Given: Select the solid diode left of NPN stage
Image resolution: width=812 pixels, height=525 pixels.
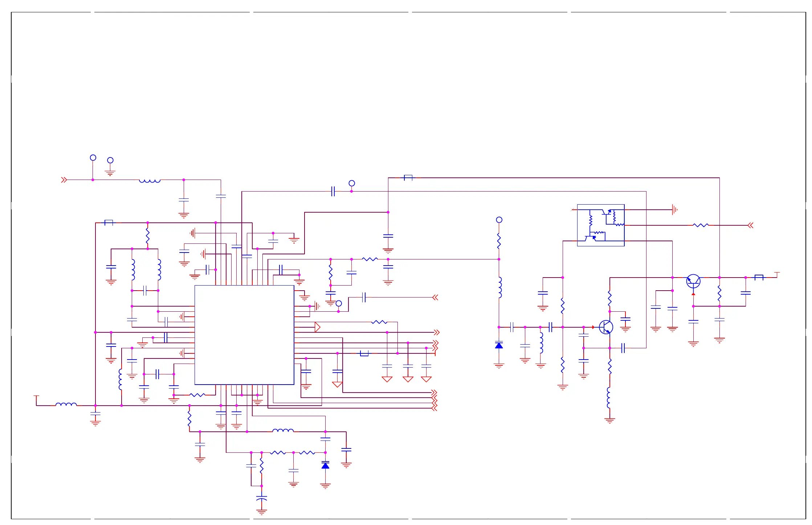Looking at the screenshot, I should 499,345.
